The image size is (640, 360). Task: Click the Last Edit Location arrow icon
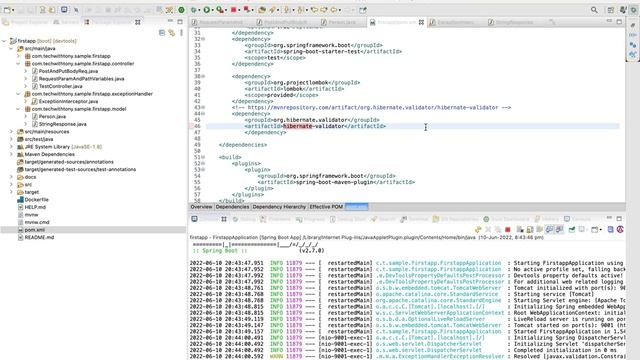(x=314, y=9)
